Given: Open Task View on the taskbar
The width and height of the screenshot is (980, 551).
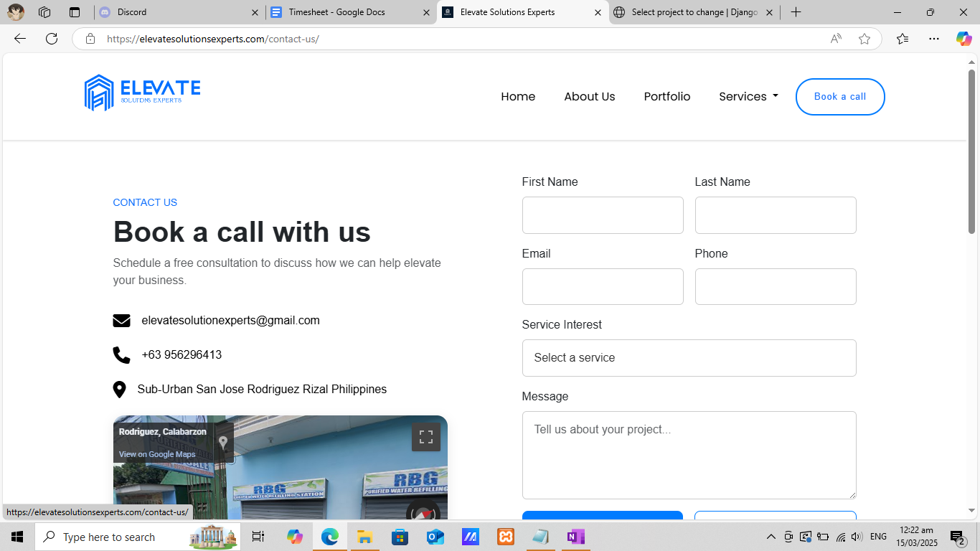Looking at the screenshot, I should point(258,537).
